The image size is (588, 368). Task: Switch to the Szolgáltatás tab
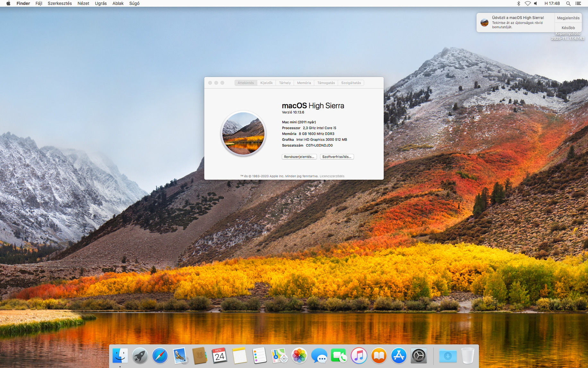(351, 83)
